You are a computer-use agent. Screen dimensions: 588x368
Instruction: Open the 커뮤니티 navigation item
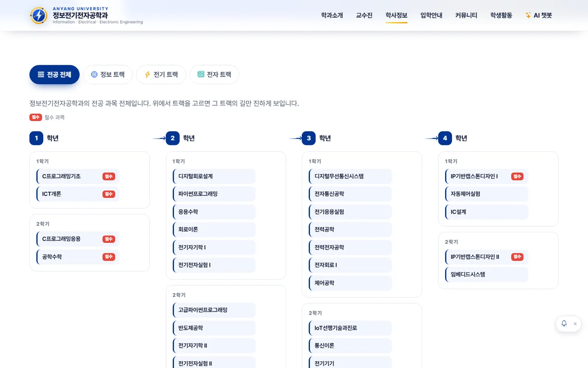point(466,15)
